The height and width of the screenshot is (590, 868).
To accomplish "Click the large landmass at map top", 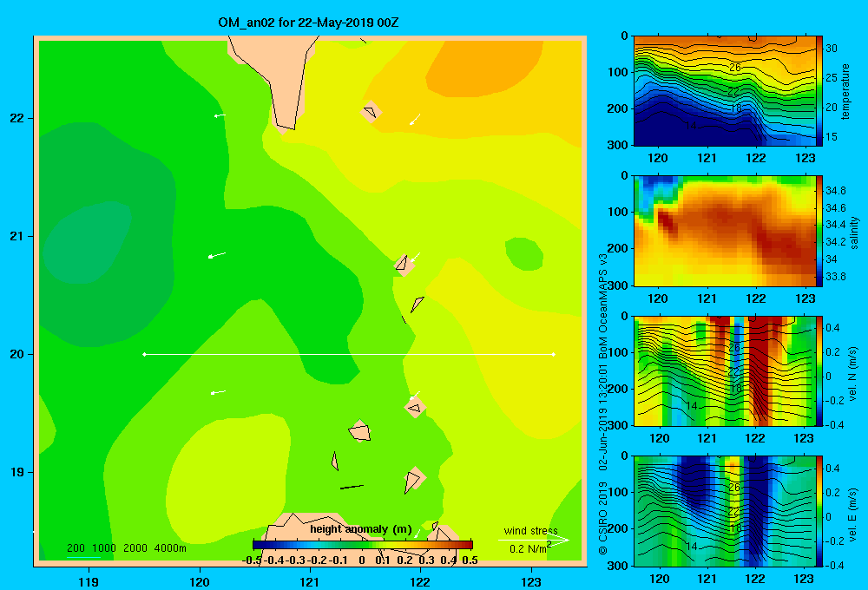I will (x=273, y=83).
